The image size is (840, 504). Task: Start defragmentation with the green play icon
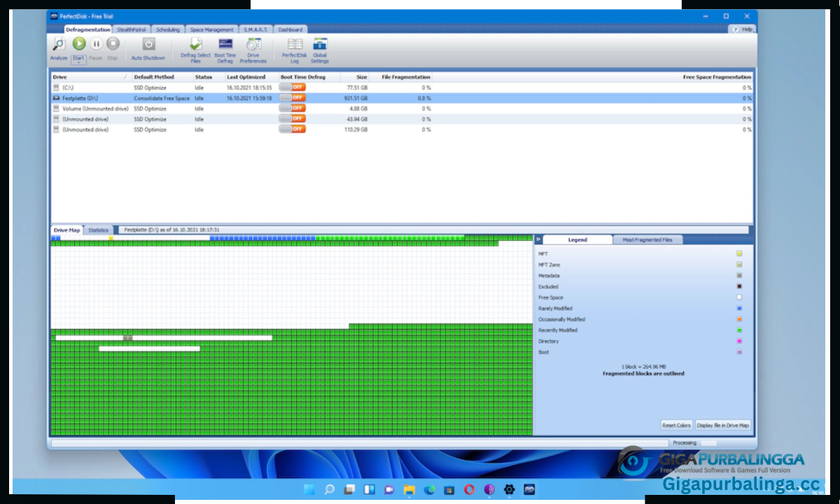[78, 44]
